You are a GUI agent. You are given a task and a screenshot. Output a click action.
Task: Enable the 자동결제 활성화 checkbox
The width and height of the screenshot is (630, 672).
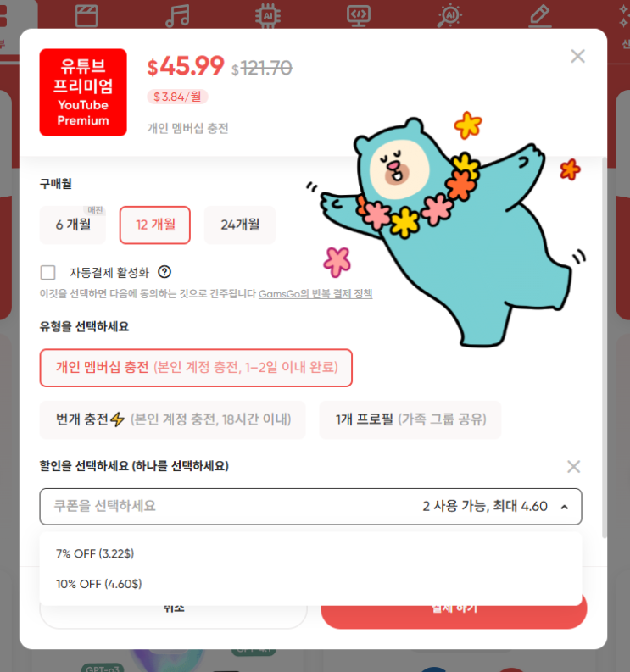47,272
